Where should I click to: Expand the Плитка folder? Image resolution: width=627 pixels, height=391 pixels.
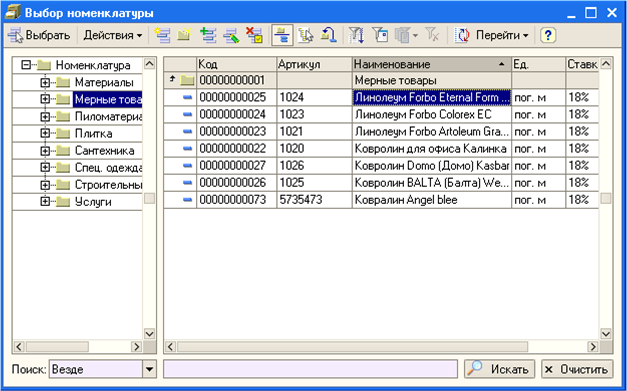45,133
